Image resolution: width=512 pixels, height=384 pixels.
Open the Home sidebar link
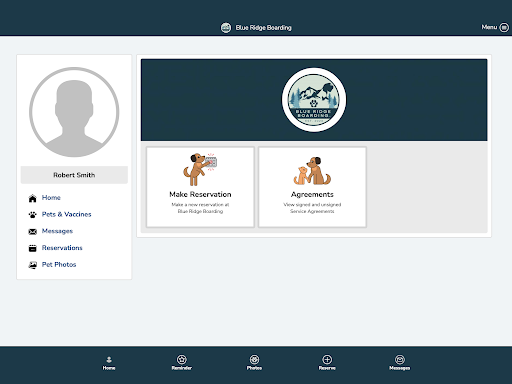tap(51, 198)
